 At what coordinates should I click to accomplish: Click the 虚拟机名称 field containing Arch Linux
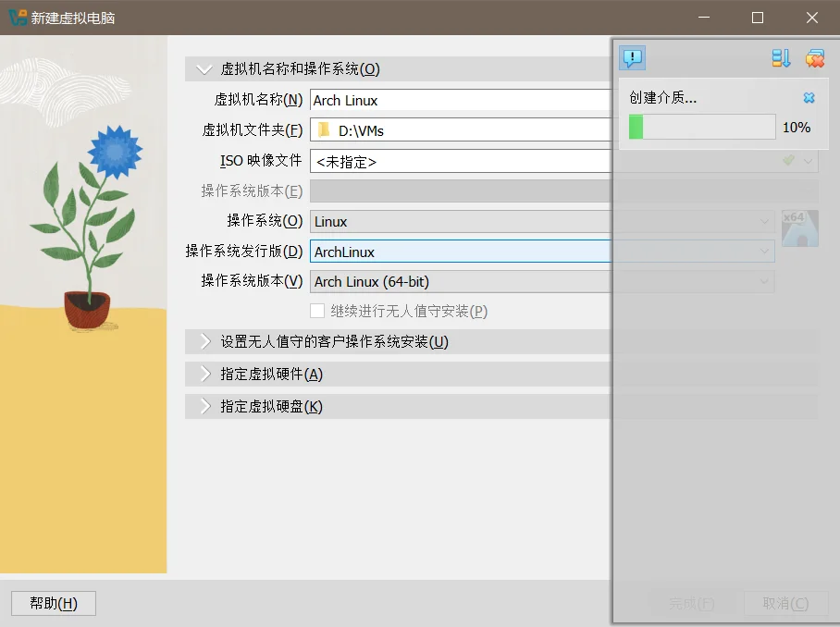461,100
